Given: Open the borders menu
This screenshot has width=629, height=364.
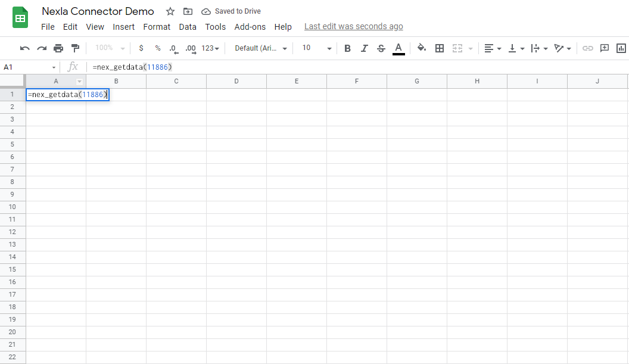Looking at the screenshot, I should click(x=440, y=48).
